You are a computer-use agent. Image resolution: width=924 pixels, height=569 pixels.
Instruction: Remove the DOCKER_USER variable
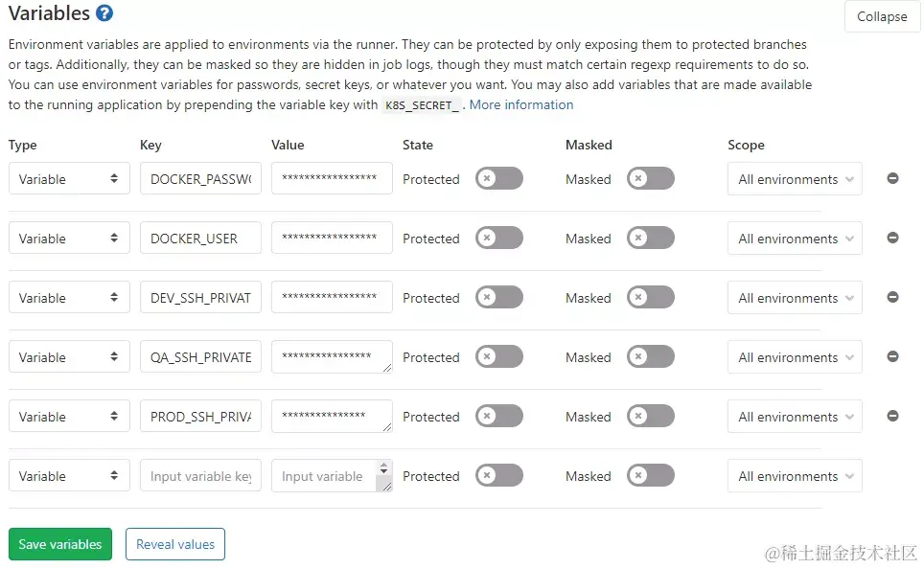click(893, 238)
